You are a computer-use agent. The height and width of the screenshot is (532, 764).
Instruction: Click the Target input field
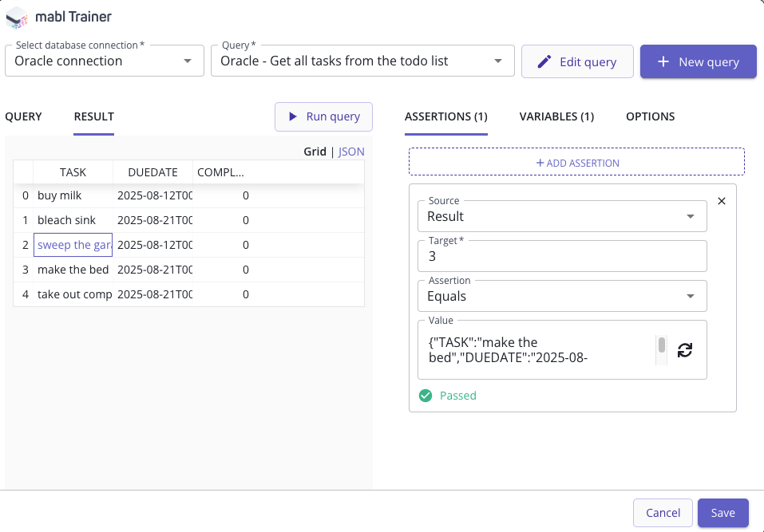coord(561,256)
